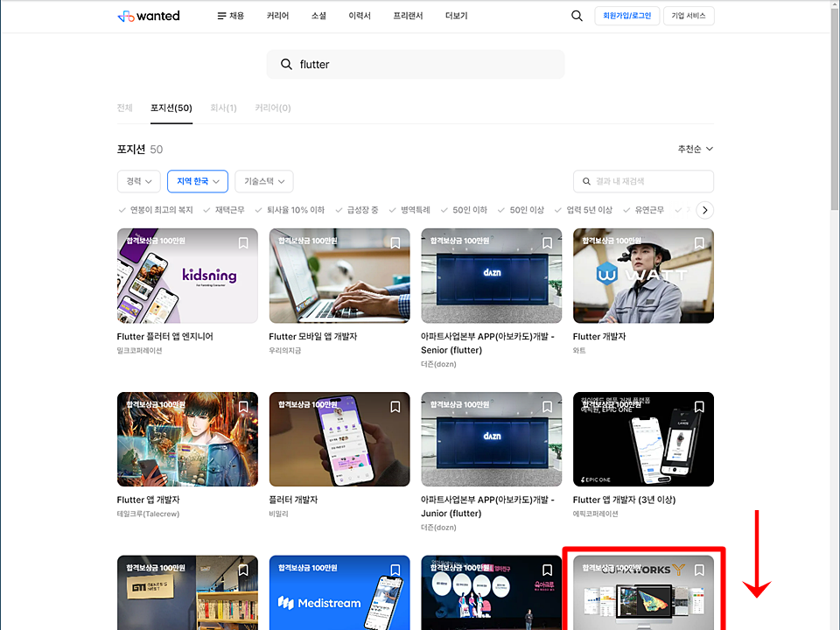Viewport: 840px width, 630px height.
Task: Toggle the 업력 5년 이상 filter
Action: coord(584,210)
